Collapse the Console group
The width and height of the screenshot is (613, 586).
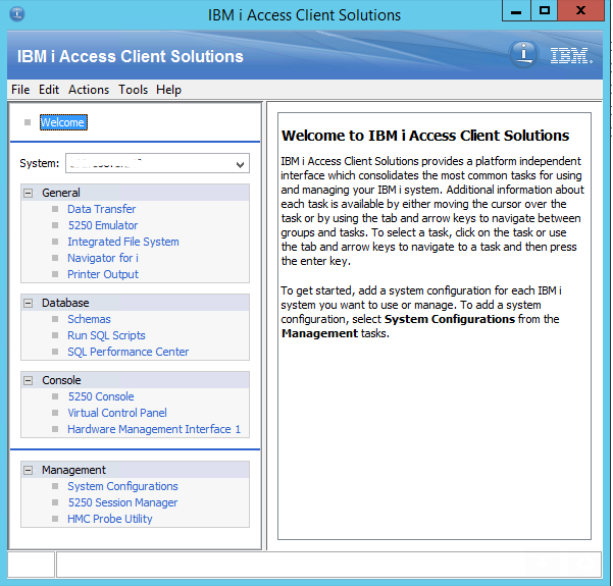click(x=28, y=380)
